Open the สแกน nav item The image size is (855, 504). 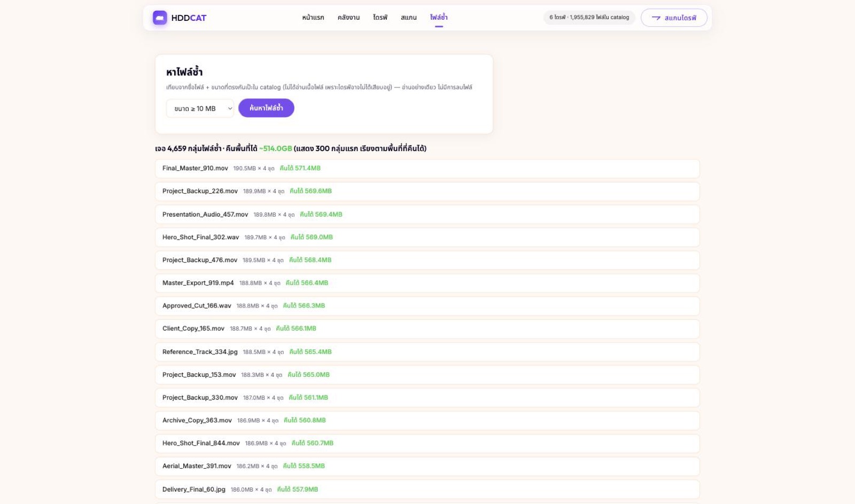click(x=409, y=18)
